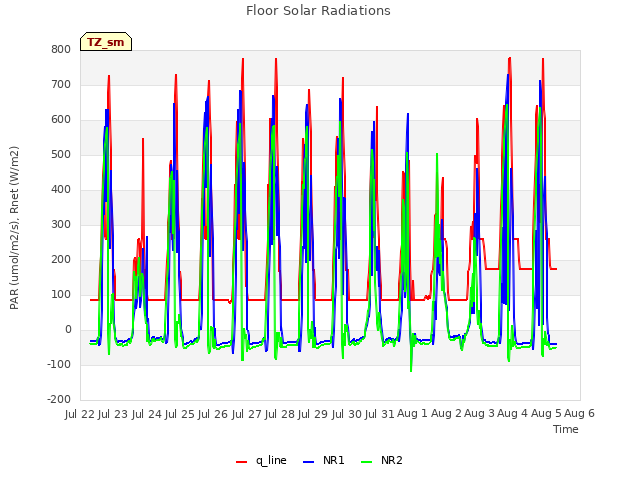The height and width of the screenshot is (480, 640).
Task: Click the 100 y-axis tick label
Action: pos(61,295)
